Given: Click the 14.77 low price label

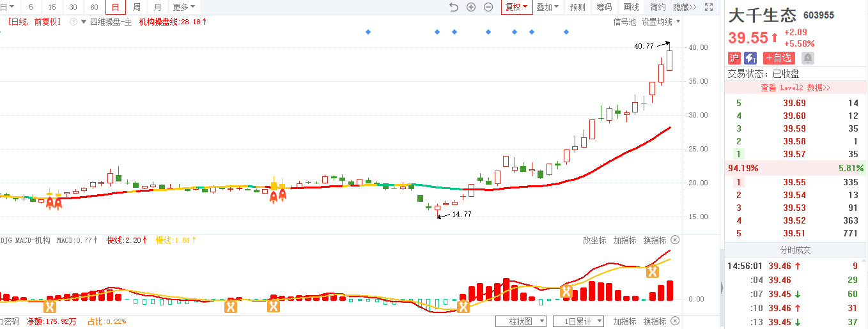Looking at the screenshot, I should coord(461,215).
